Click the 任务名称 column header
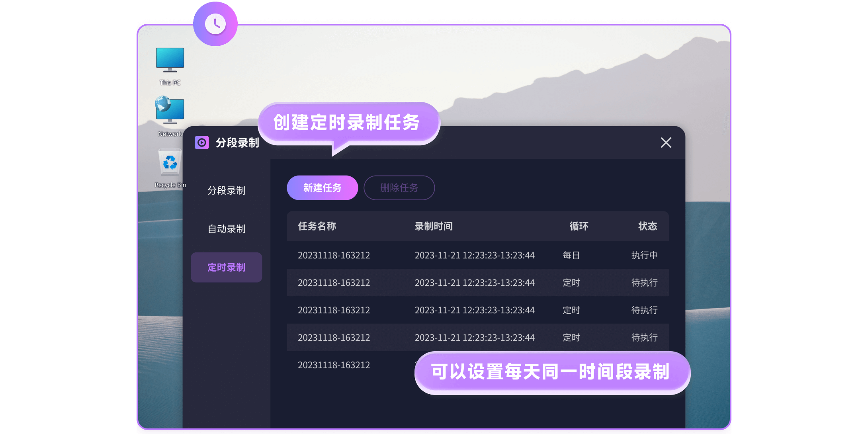The image size is (868, 434). click(317, 226)
